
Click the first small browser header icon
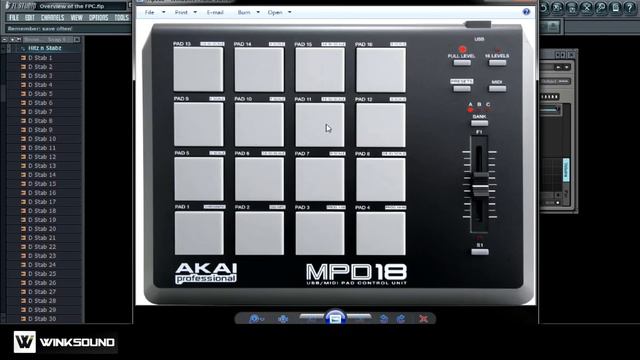pyautogui.click(x=4, y=40)
